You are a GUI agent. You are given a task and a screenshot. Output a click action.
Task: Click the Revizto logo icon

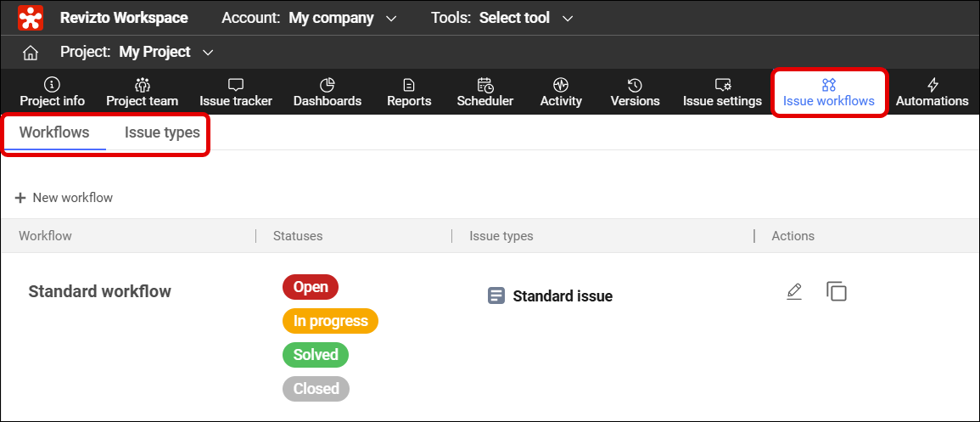point(30,18)
